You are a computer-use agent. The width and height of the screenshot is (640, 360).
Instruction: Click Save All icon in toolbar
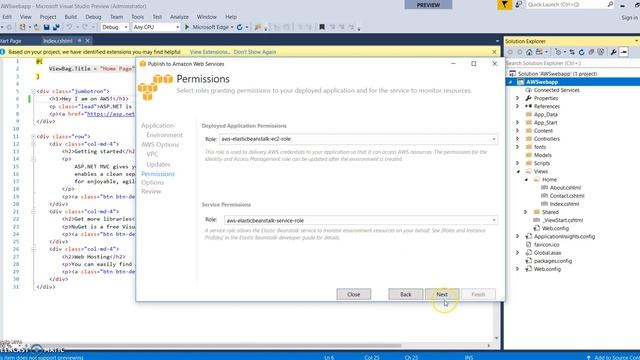click(56, 27)
